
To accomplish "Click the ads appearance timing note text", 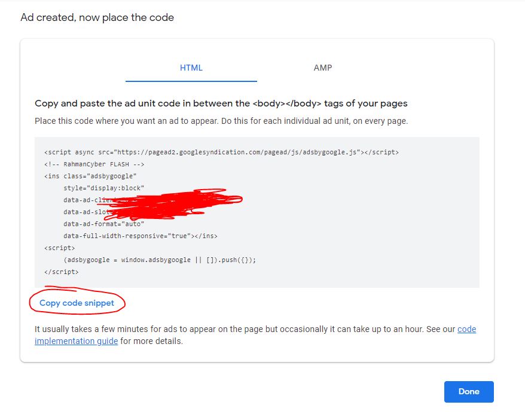I will [x=239, y=329].
